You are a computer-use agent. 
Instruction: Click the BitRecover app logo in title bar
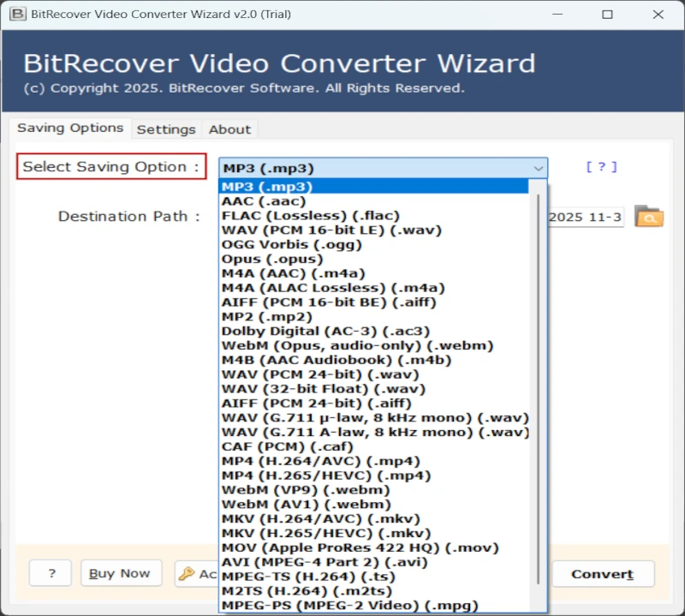pos(18,14)
